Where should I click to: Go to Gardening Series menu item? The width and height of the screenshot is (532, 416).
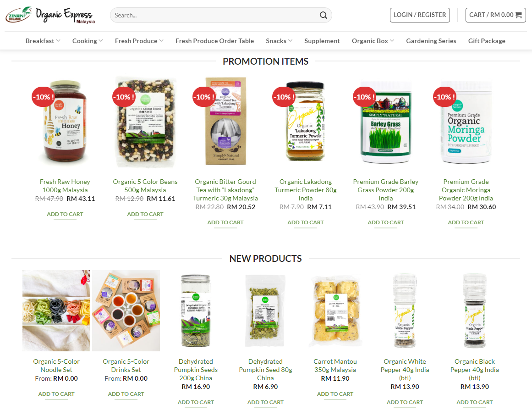point(431,41)
